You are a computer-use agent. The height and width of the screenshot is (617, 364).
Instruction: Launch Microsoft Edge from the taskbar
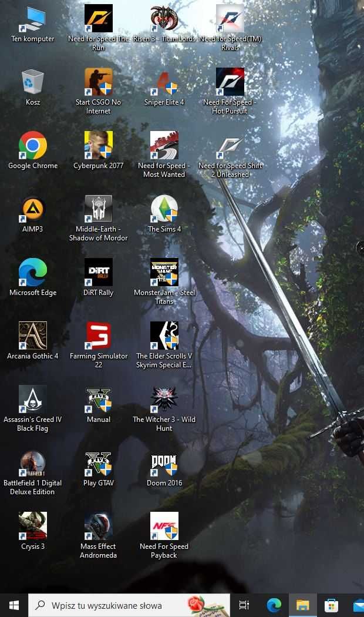(274, 605)
